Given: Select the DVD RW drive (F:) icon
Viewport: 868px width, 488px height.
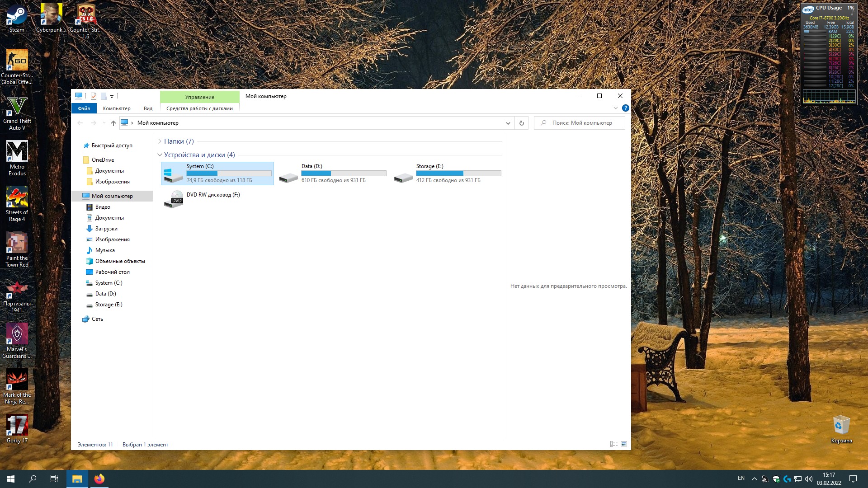Looking at the screenshot, I should (174, 199).
